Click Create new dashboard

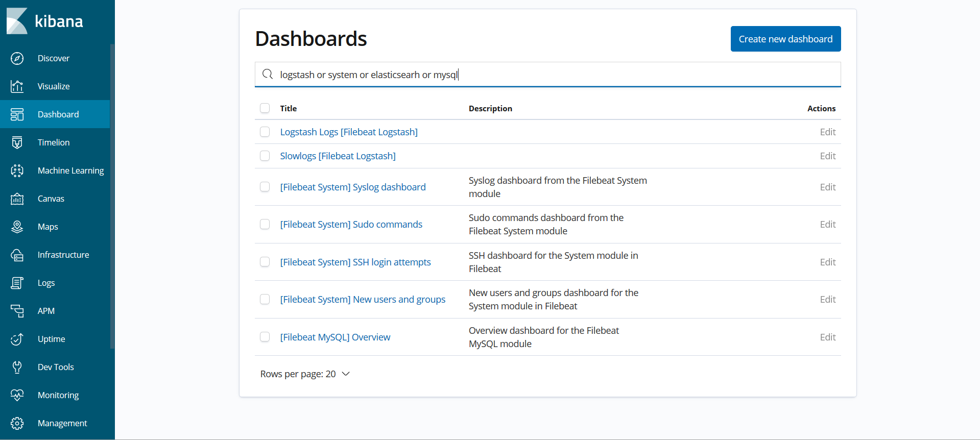click(x=785, y=39)
